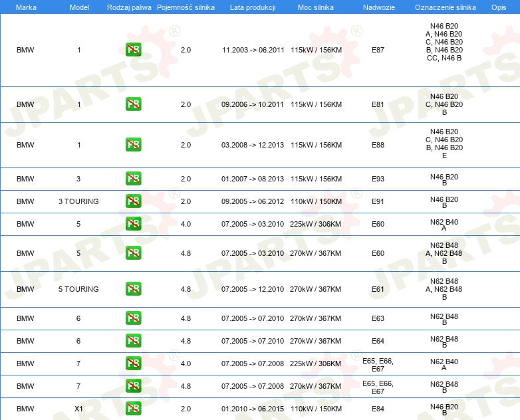Click BMW brand cell in the X1 row
The image size is (520, 420).
[x=25, y=409]
